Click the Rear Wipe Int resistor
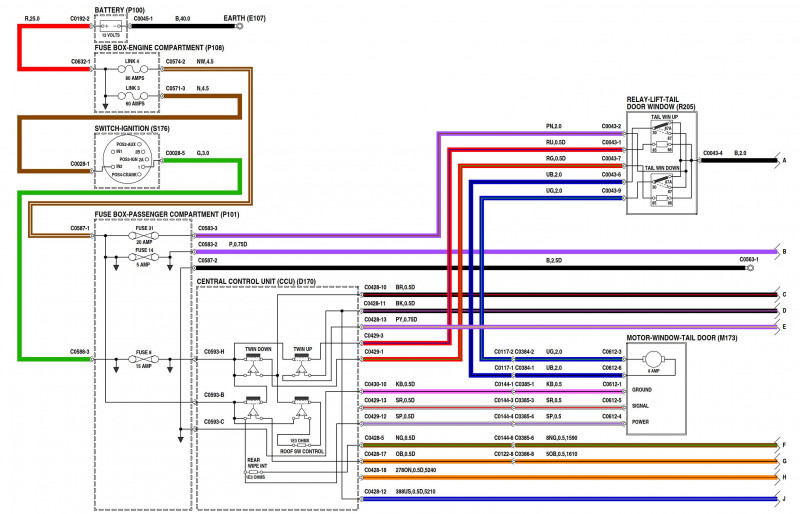 pyautogui.click(x=254, y=472)
